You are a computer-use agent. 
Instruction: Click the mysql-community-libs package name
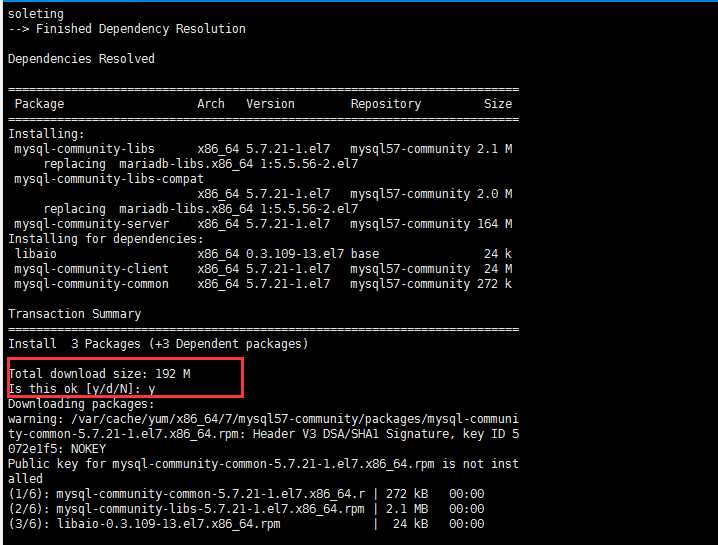(85, 149)
